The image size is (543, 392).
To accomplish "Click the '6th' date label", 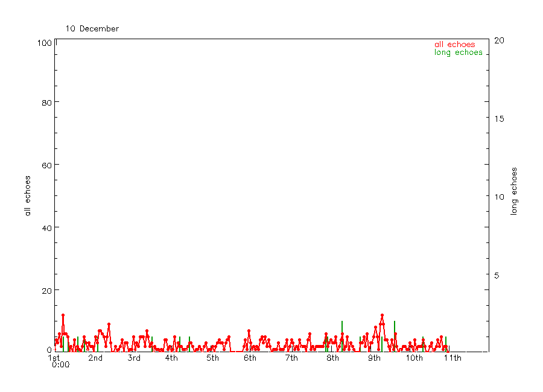I will point(250,358).
